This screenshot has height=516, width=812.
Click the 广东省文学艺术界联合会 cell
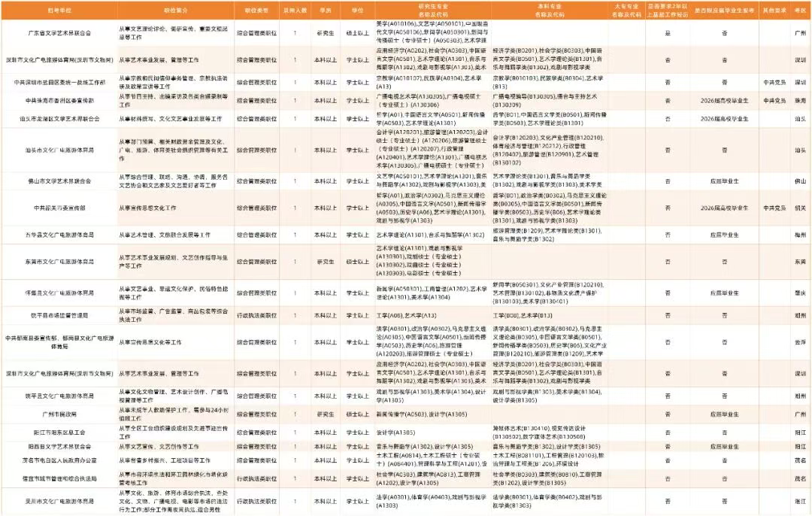click(59, 33)
